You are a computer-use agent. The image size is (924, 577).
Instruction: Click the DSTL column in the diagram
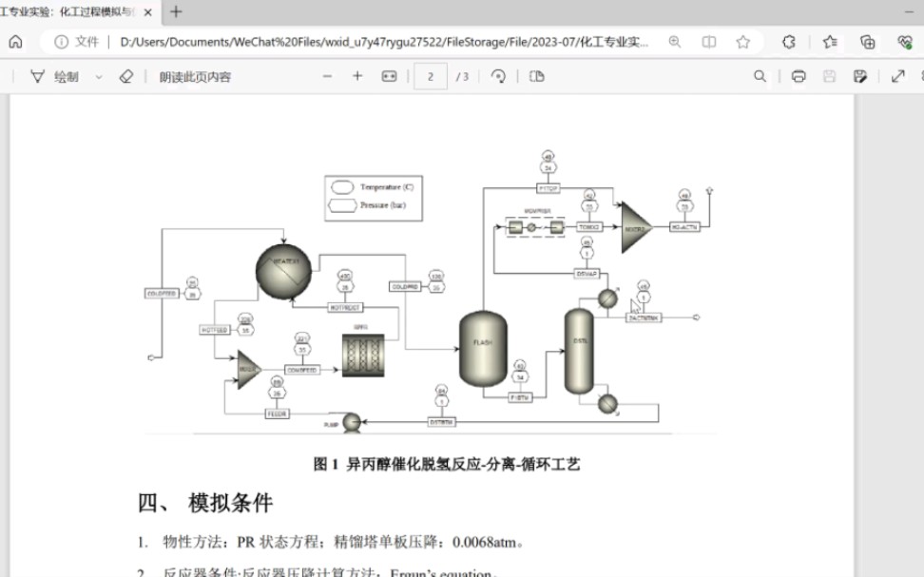[579, 351]
